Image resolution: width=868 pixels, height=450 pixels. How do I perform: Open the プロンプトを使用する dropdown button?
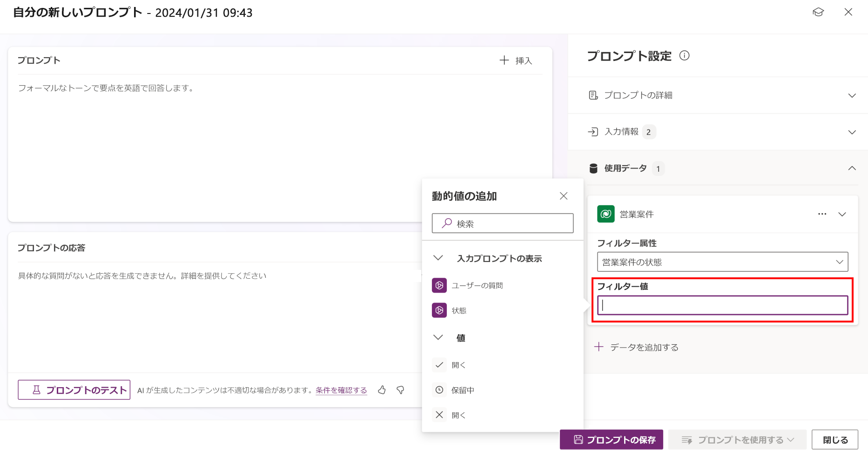[x=738, y=440]
